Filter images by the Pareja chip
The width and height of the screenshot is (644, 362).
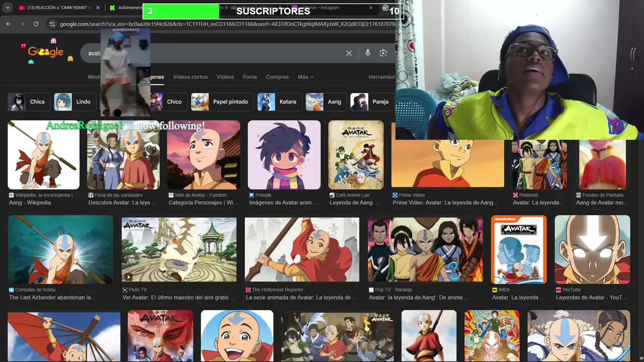[x=372, y=102]
